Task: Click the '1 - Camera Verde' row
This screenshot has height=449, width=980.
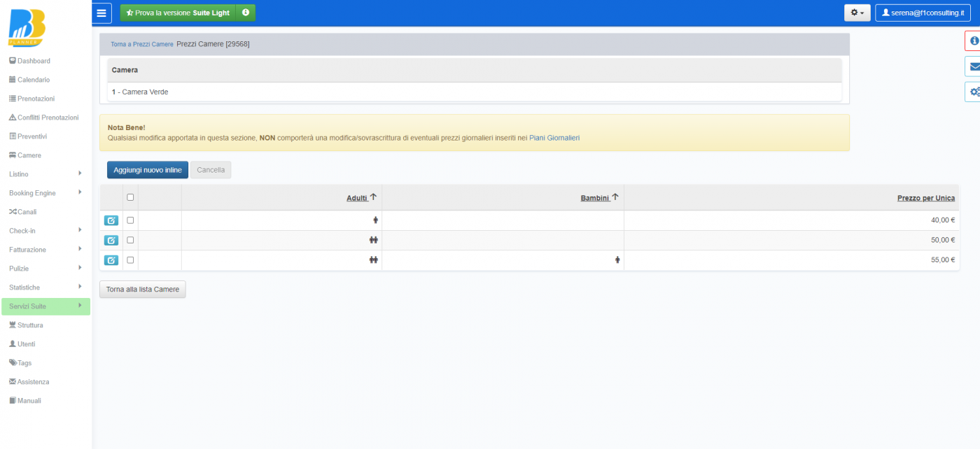Action: coord(475,92)
